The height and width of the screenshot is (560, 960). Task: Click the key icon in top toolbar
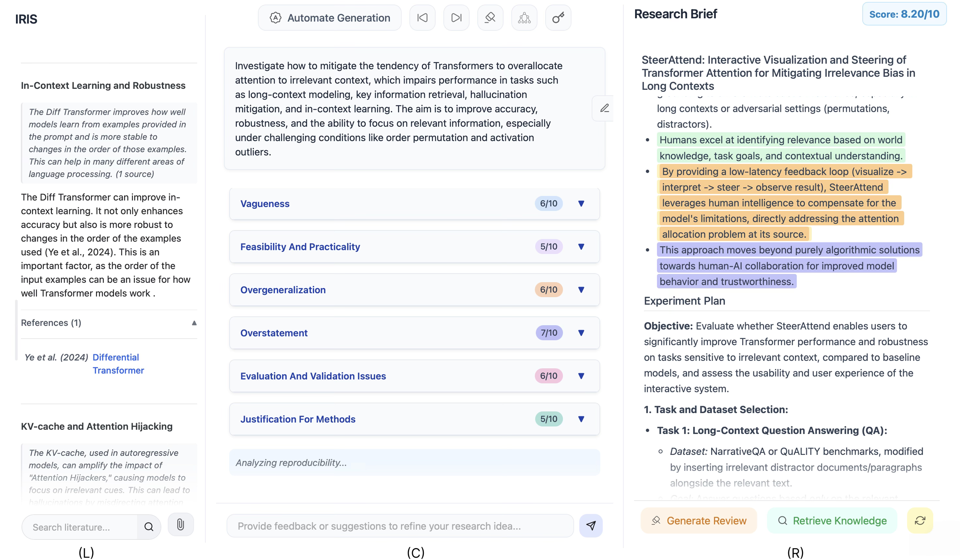point(558,18)
